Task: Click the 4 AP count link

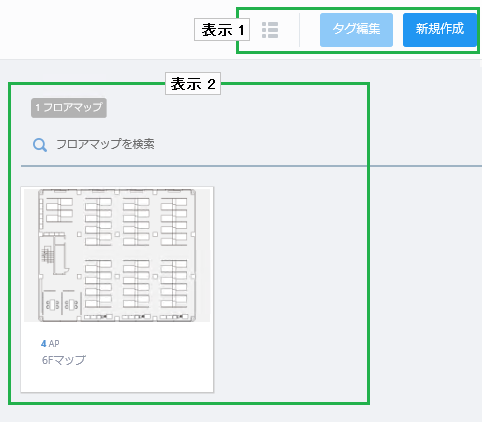Action: tap(50, 344)
